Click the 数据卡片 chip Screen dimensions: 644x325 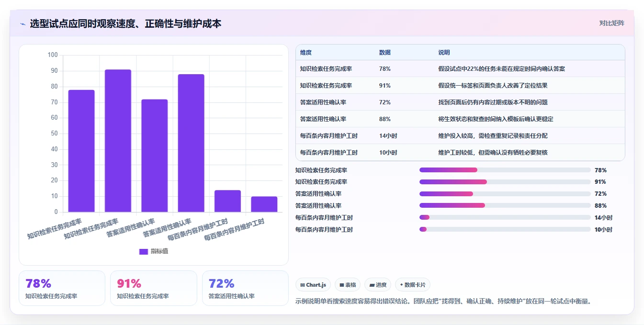pos(412,285)
